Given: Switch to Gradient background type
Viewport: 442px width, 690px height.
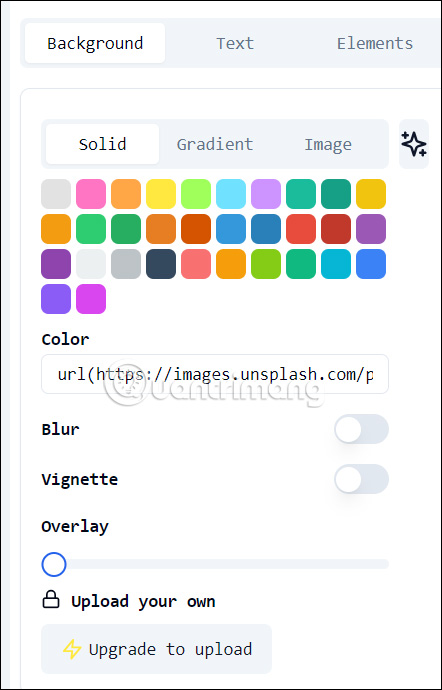Looking at the screenshot, I should 215,144.
